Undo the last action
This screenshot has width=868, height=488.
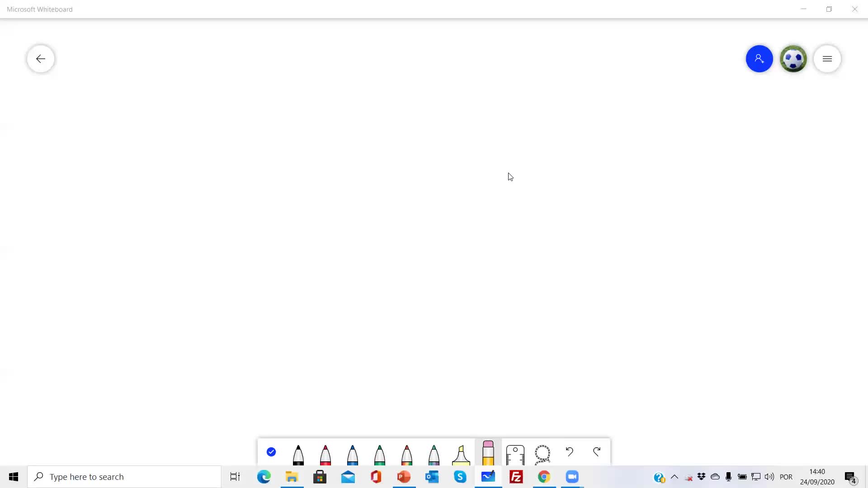coord(569,451)
